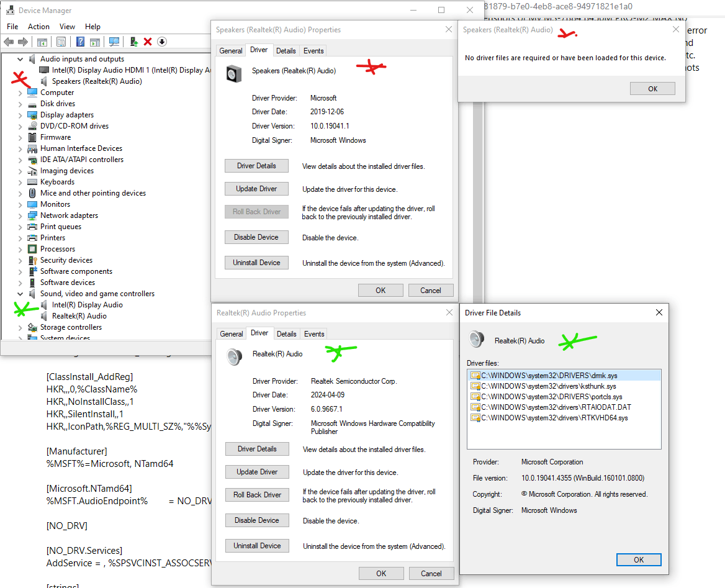Switch to Details tab in Speakers Properties
Screen dimensions: 725x588
tap(286, 51)
